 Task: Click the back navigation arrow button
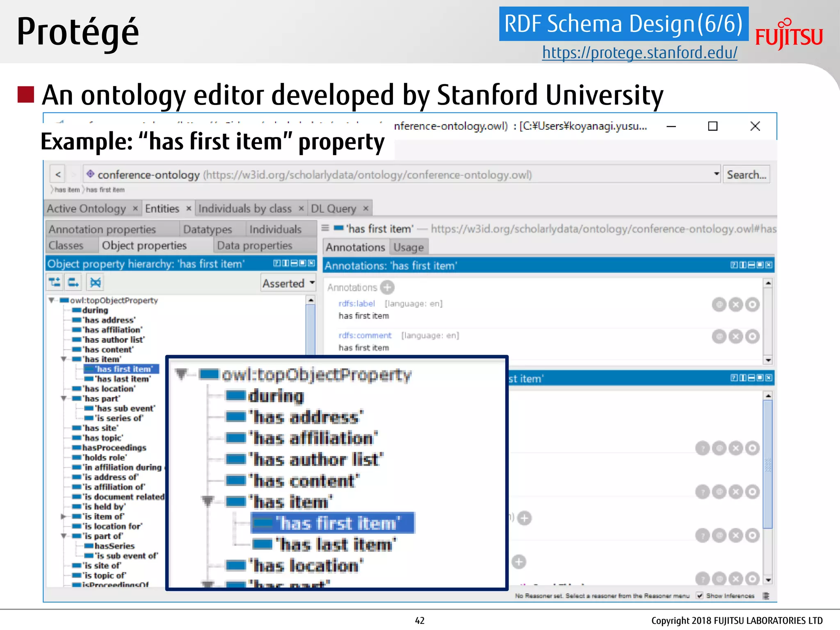click(58, 175)
